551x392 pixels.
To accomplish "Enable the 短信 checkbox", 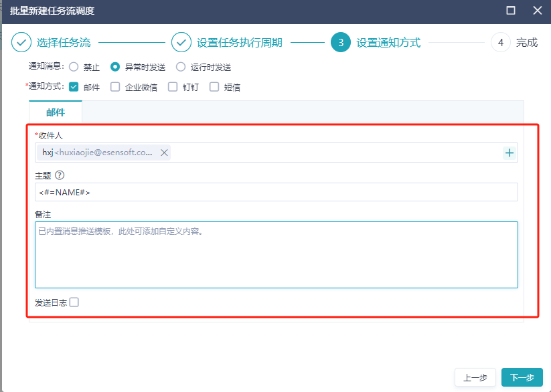I will tap(214, 86).
